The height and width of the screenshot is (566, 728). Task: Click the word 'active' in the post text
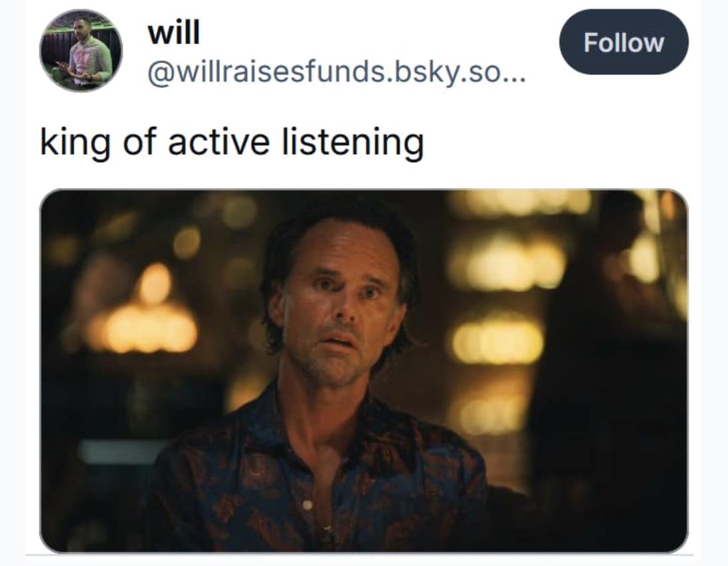point(219,142)
